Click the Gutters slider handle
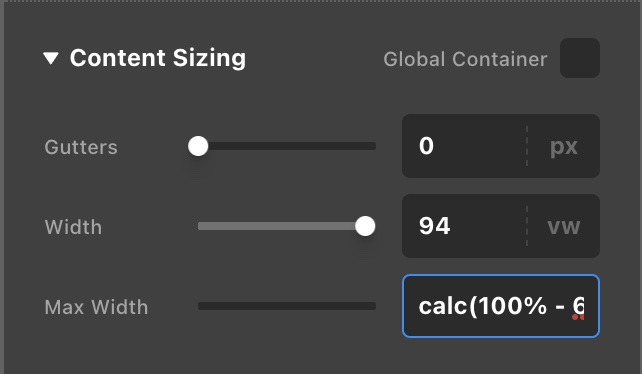Image resolution: width=642 pixels, height=374 pixels. pyautogui.click(x=198, y=146)
